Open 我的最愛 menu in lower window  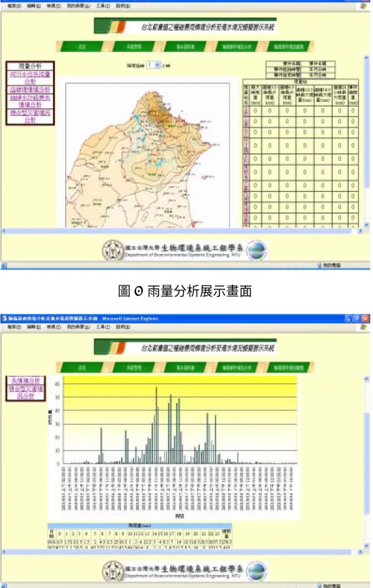tap(78, 327)
